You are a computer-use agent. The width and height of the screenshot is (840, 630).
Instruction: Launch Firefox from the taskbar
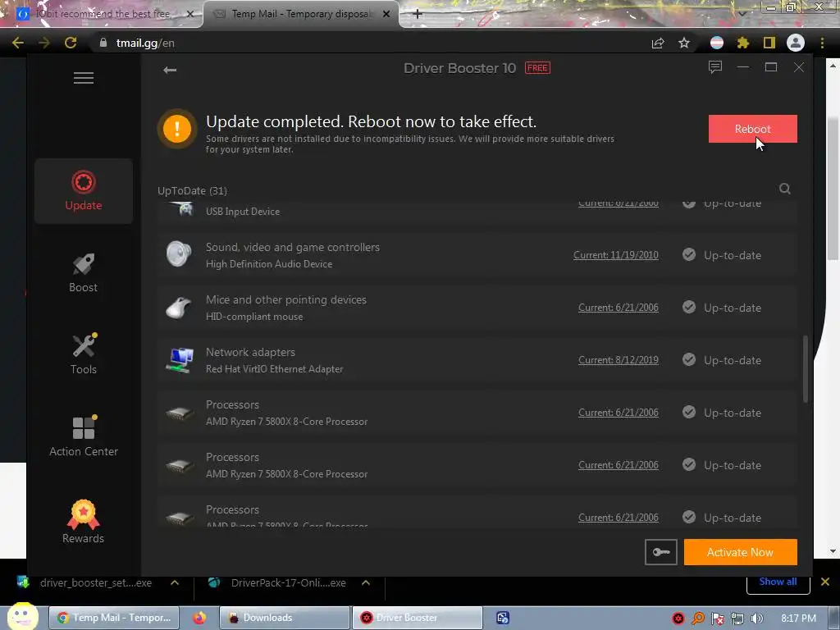coord(199,618)
